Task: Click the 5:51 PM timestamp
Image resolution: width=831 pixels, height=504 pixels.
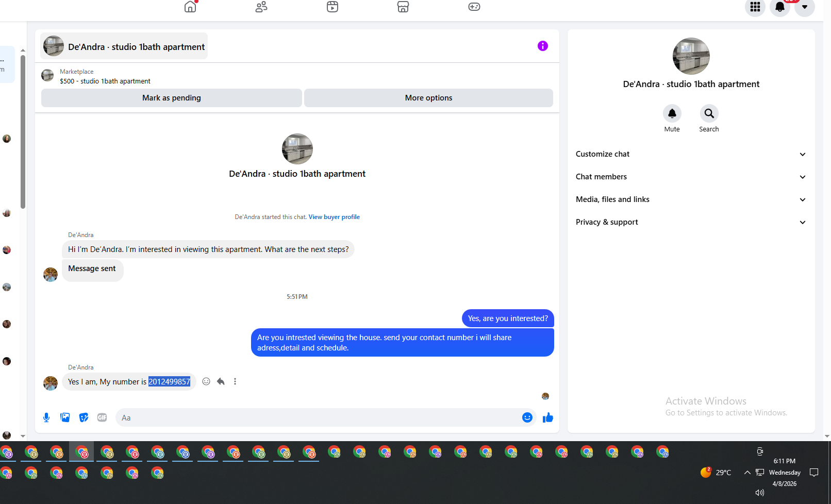Action: point(297,297)
